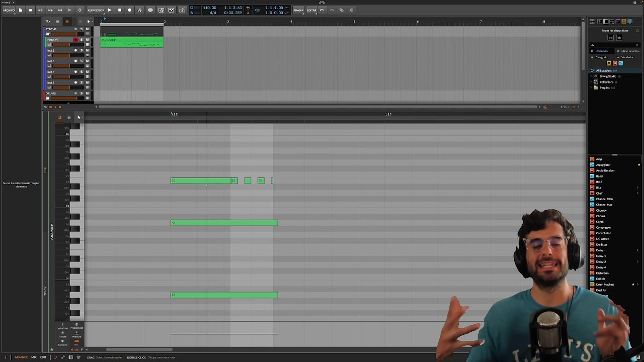Open the 1/16 grid resolution dropdown
This screenshot has width=644, height=362.
(x=566, y=107)
